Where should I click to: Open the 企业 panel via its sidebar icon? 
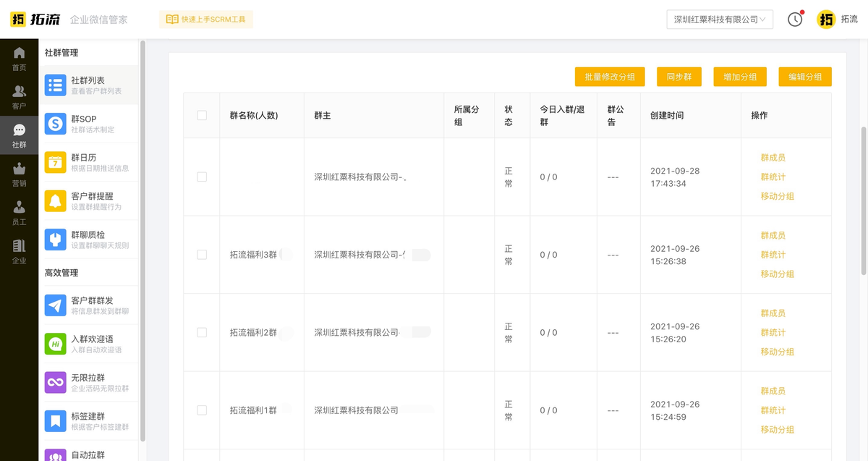pyautogui.click(x=20, y=248)
